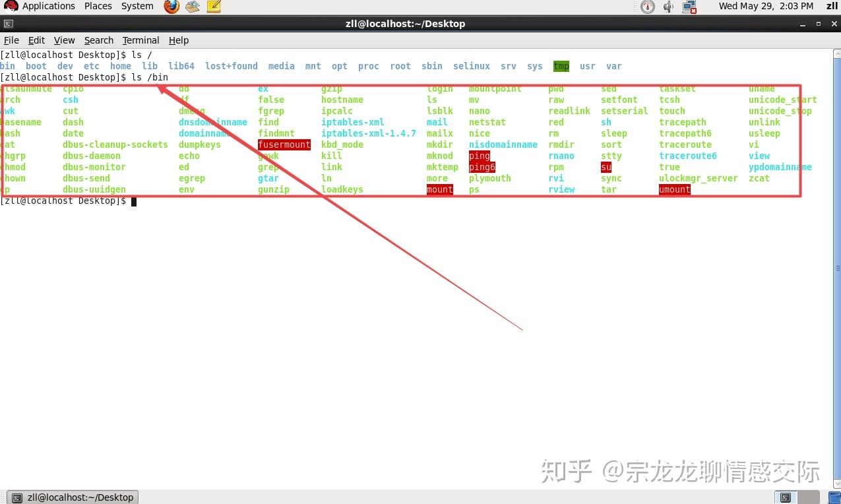Open the time tracker applet icon
The height and width of the screenshot is (504, 841).
[x=647, y=7]
